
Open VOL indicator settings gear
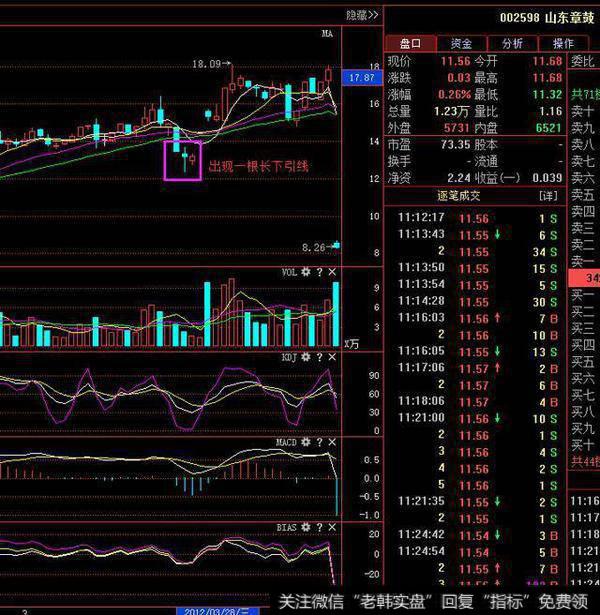[x=306, y=272]
